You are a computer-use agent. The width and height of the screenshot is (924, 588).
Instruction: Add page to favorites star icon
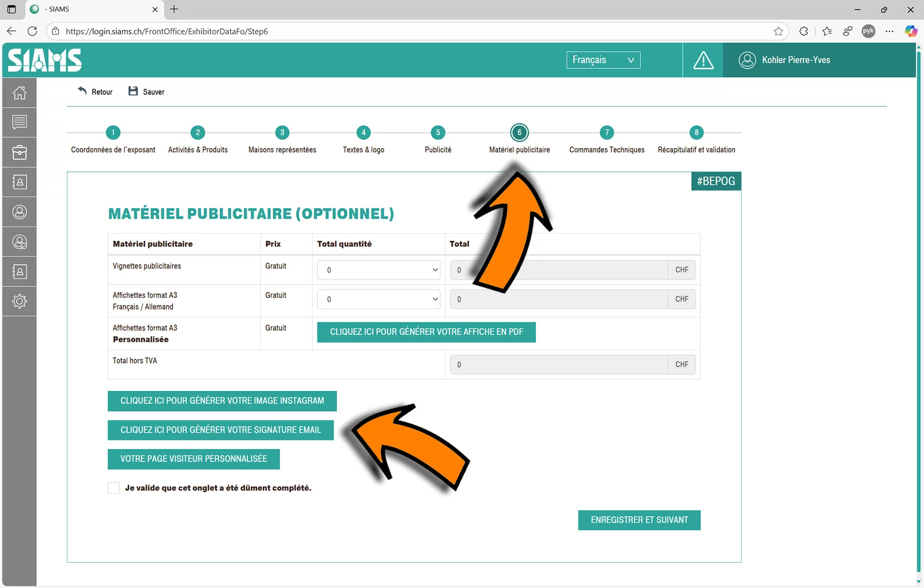(778, 31)
